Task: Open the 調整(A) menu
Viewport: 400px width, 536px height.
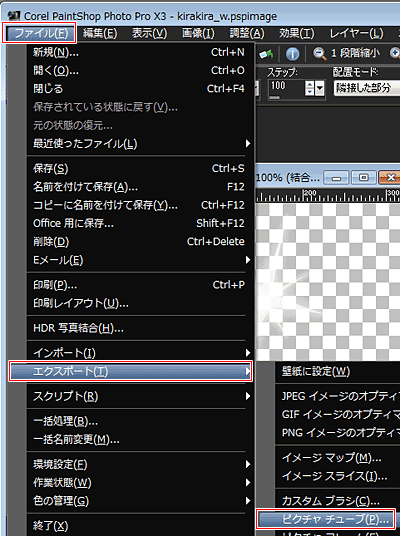Action: pyautogui.click(x=247, y=33)
